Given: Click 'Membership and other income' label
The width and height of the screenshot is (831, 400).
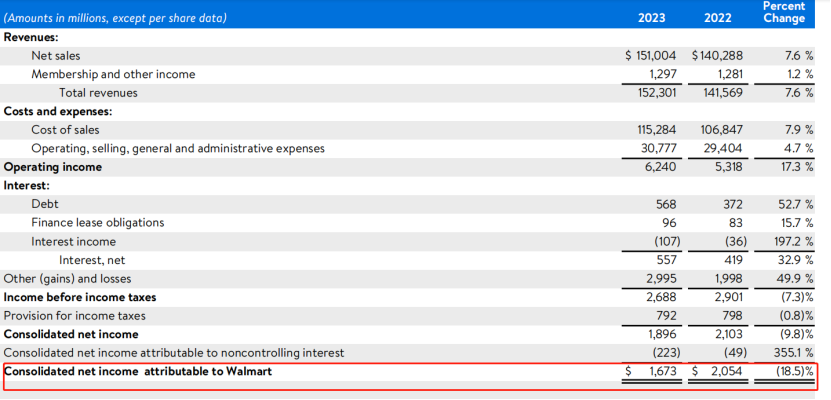Looking at the screenshot, I should (113, 74).
